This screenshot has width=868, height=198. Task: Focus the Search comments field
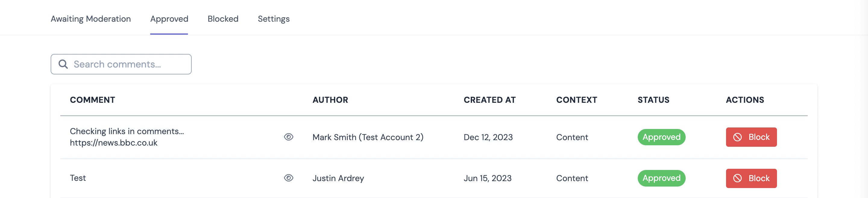pos(128,64)
